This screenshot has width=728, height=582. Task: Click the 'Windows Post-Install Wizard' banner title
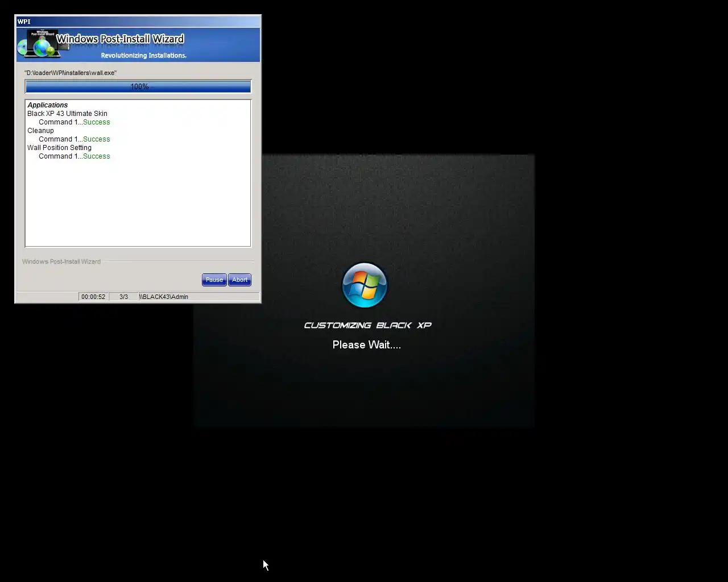(x=120, y=39)
